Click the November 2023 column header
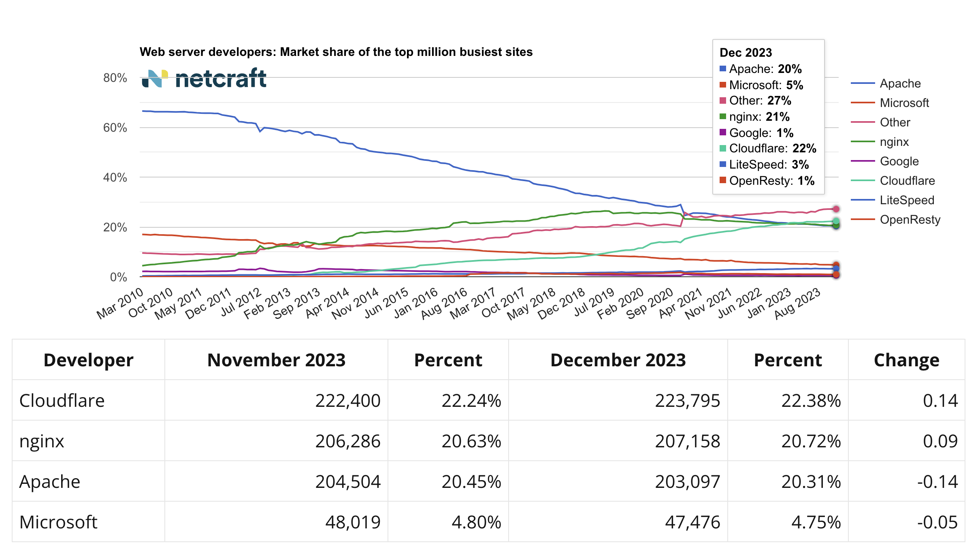980x560 pixels. (x=276, y=360)
